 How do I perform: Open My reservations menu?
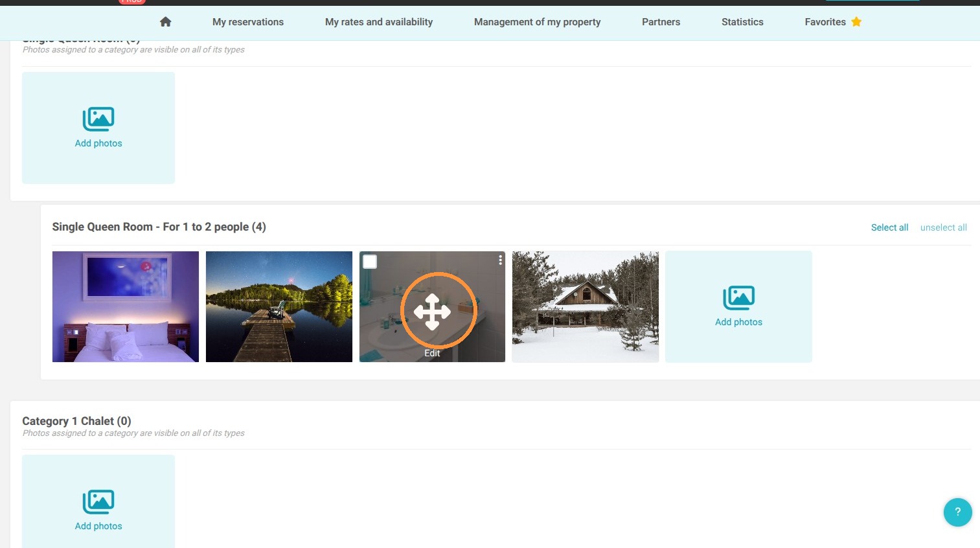[248, 22]
